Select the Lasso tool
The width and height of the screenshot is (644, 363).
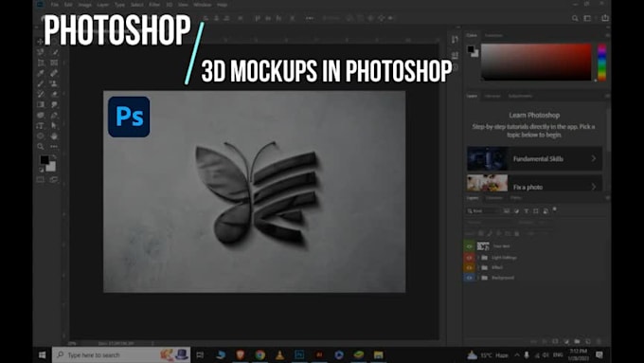(41, 52)
